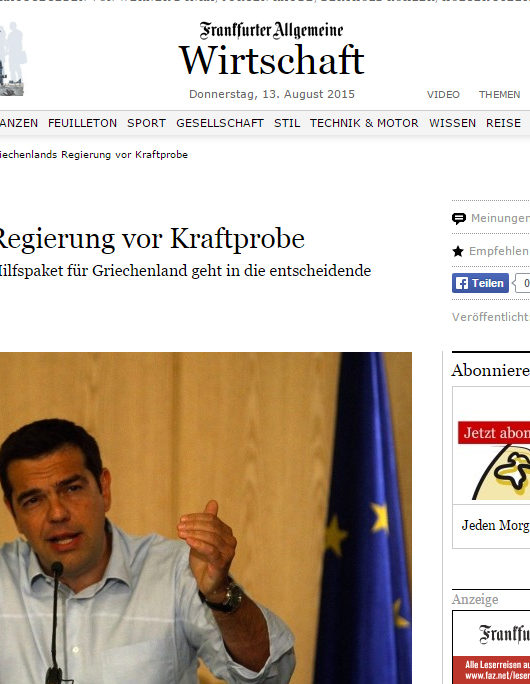
Task: Open the Leserreisen advertisement
Action: point(491,647)
